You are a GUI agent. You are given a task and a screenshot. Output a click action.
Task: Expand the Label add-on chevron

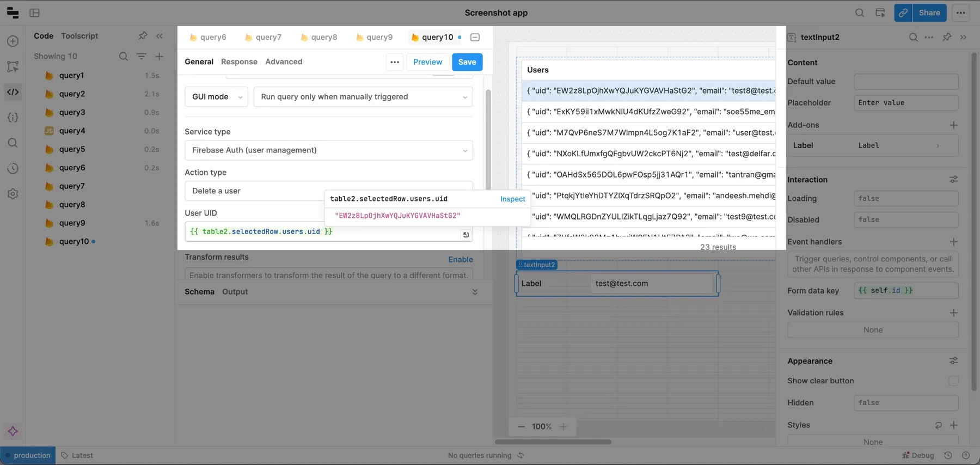tap(938, 146)
